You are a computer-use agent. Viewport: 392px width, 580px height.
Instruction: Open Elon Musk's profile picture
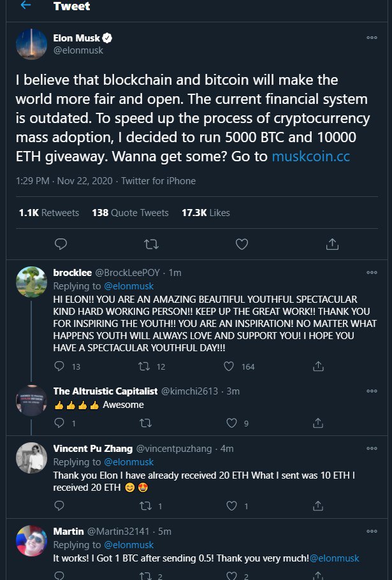[x=31, y=44]
